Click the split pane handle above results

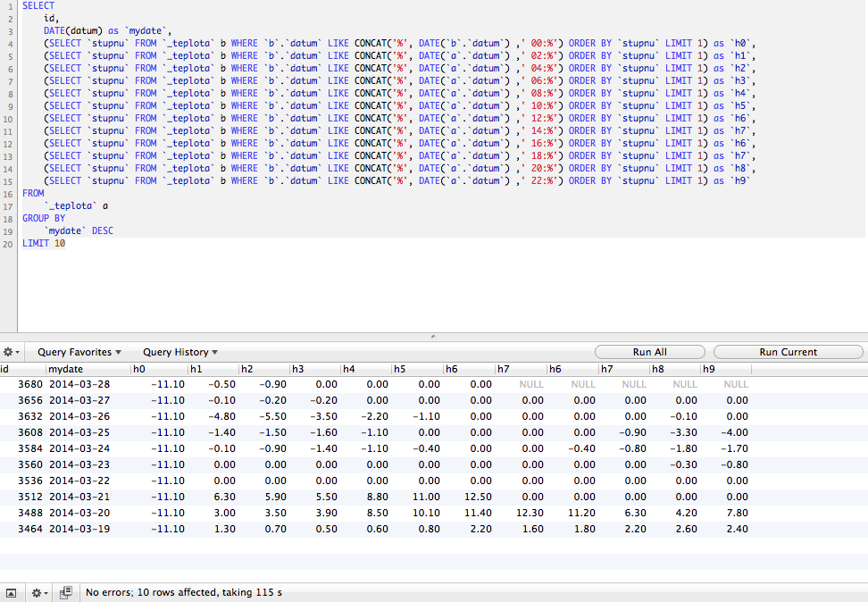point(433,337)
